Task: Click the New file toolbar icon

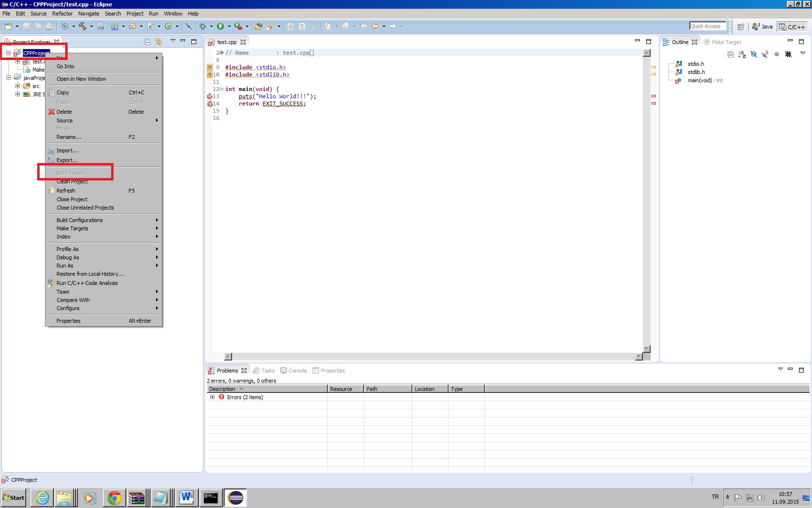Action: (8, 26)
